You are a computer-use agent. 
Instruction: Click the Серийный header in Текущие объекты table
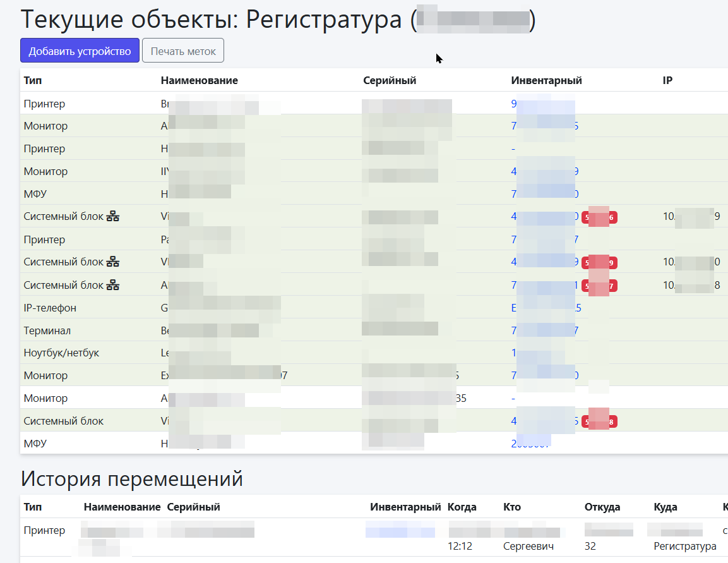coord(390,80)
